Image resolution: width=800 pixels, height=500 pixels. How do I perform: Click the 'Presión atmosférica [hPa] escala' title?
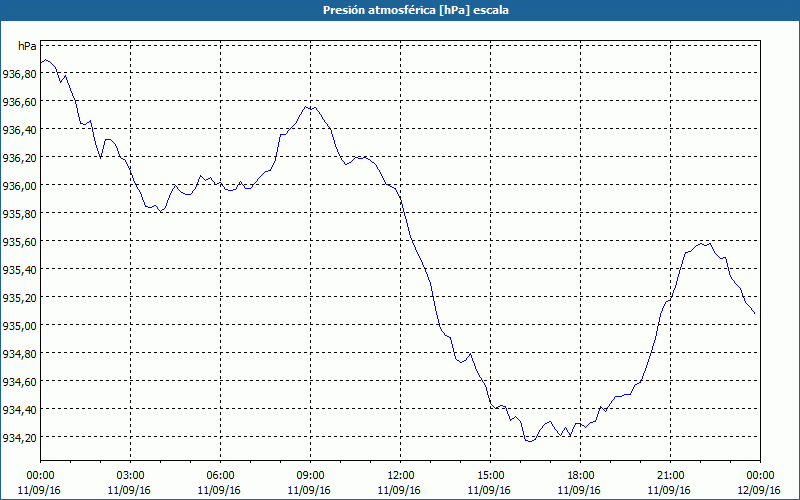point(415,10)
